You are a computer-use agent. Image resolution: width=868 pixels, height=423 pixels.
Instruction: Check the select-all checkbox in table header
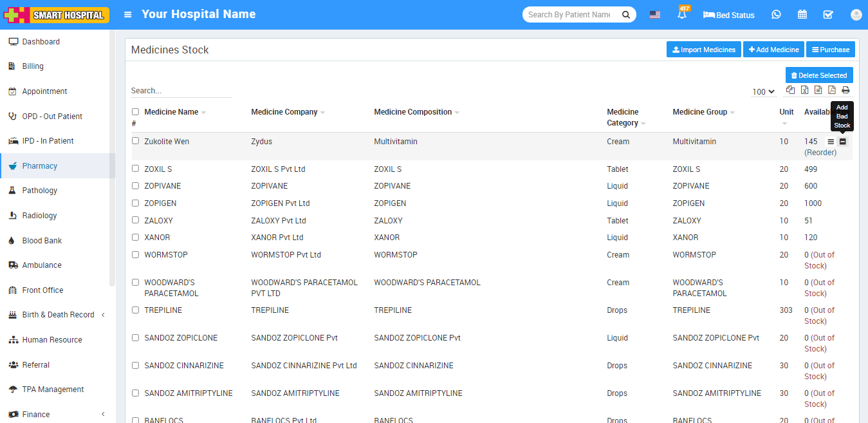(135, 112)
